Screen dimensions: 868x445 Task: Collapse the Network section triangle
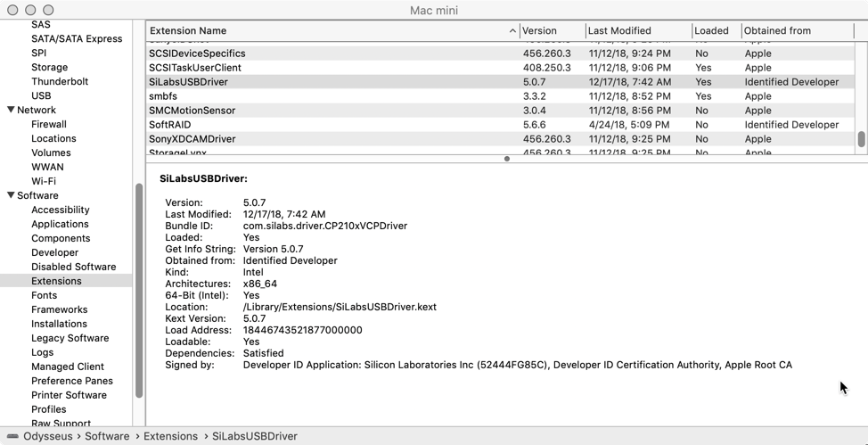pos(11,110)
